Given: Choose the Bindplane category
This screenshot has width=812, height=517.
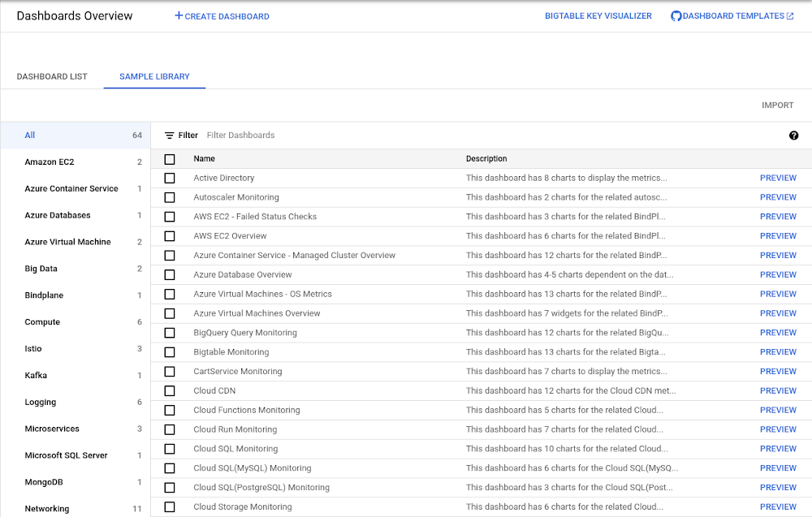Looking at the screenshot, I should [76, 295].
